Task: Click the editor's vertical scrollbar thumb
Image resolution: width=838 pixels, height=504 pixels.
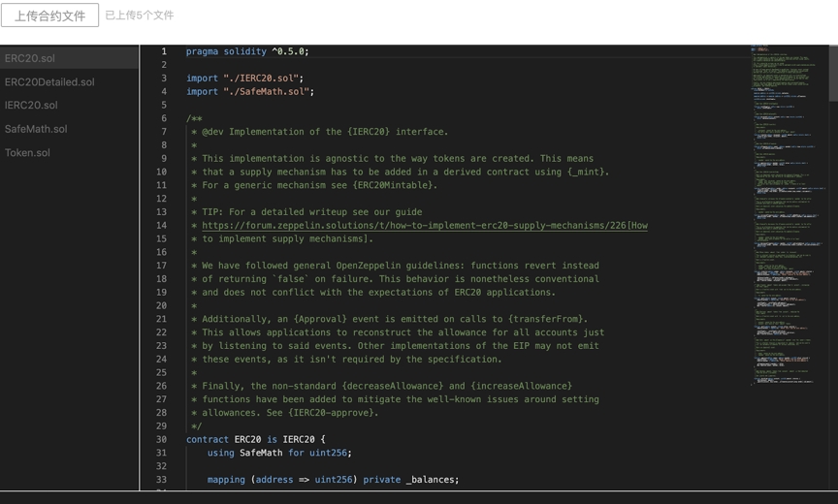Action: coord(833,73)
